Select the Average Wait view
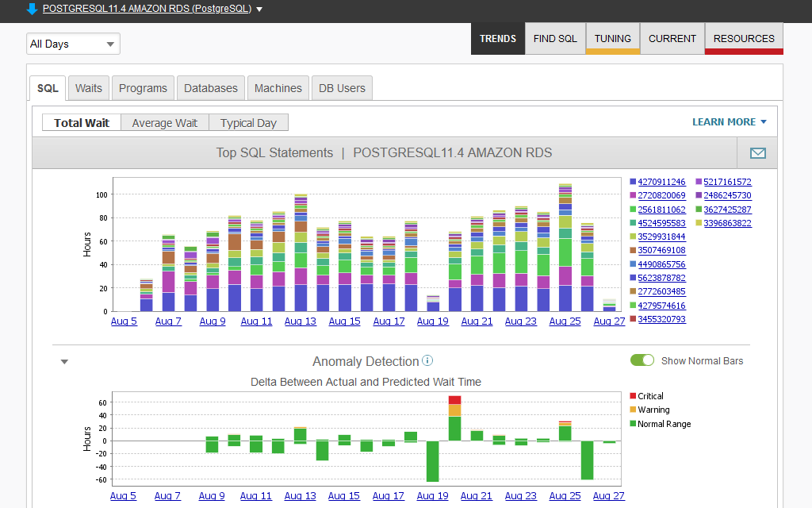This screenshot has height=508, width=812. [164, 123]
